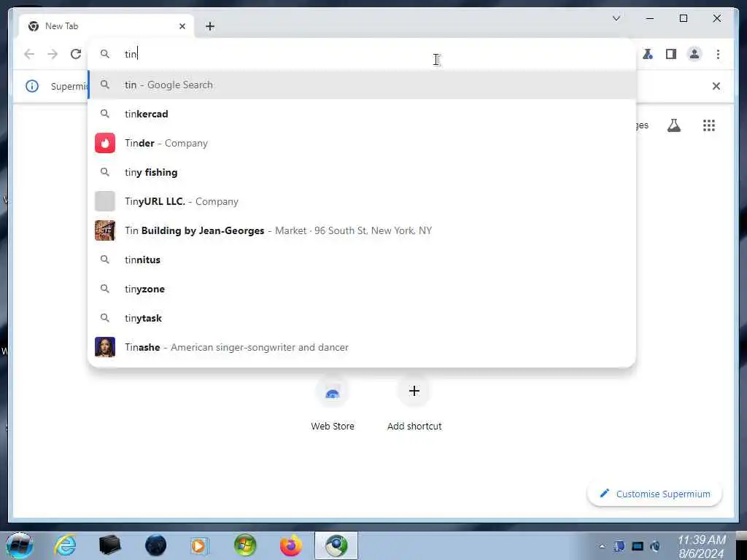Choose 'tin - Google Search' suggestion
747x560 pixels.
pos(362,85)
